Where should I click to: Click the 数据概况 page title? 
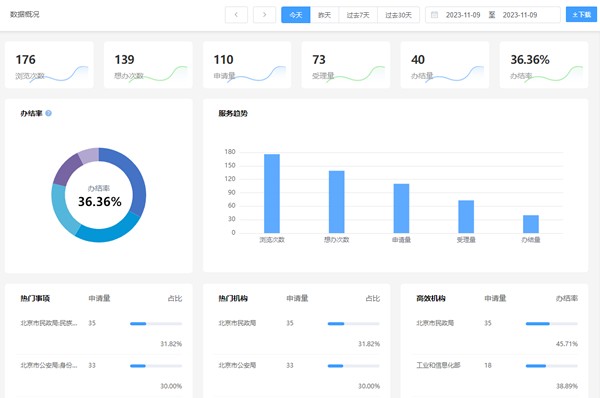[24, 14]
